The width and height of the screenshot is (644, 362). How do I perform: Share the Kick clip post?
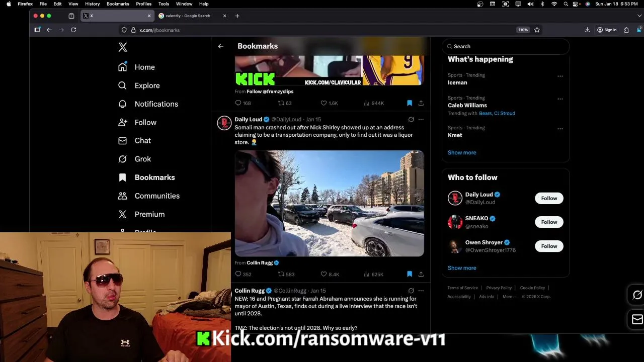[x=421, y=103]
